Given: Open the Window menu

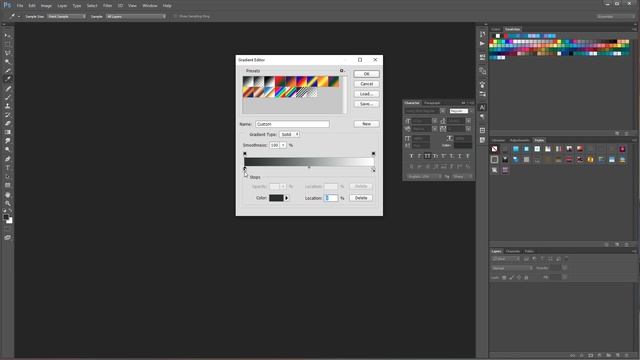Looking at the screenshot, I should tap(150, 6).
